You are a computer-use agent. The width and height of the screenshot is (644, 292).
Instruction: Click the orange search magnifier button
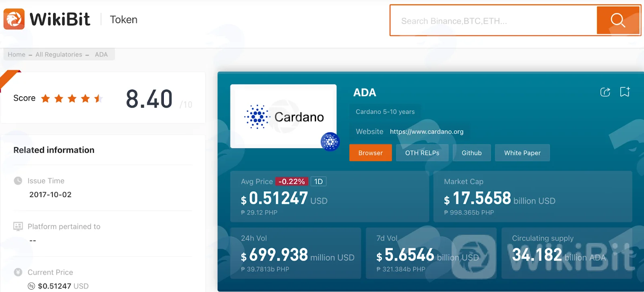(x=618, y=20)
